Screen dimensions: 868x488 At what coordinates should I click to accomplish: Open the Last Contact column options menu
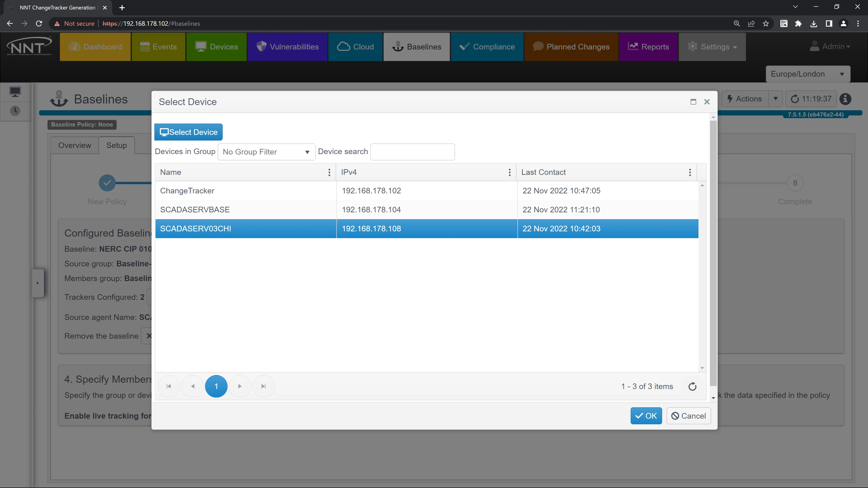coord(690,172)
